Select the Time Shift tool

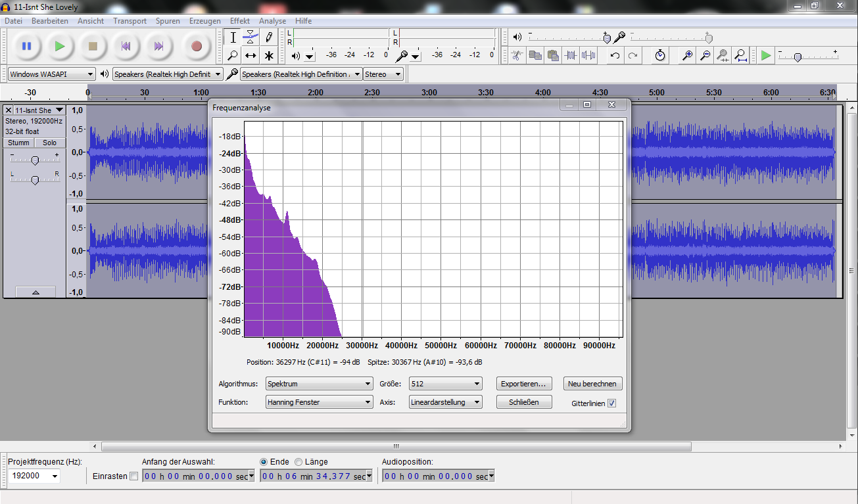click(250, 56)
